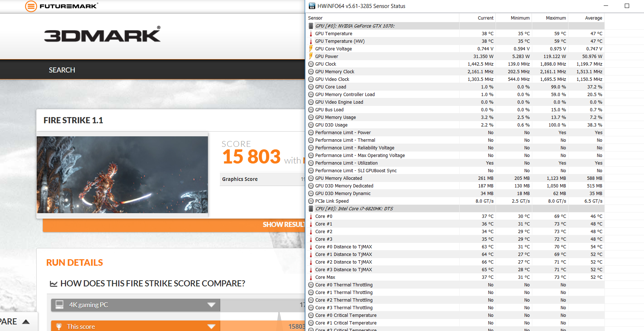Minimize the HWiNFO64 Sensor Status window
The image size is (644, 331).
tap(606, 6)
